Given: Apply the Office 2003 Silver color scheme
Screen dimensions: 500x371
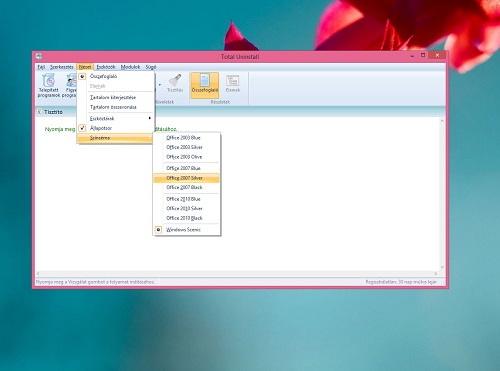Looking at the screenshot, I should click(x=187, y=147).
